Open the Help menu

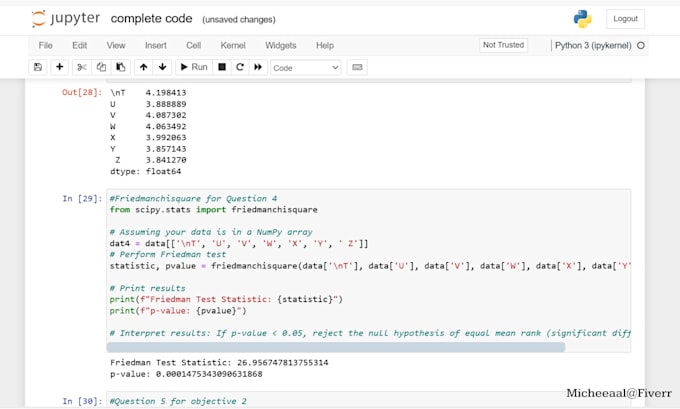coord(325,46)
